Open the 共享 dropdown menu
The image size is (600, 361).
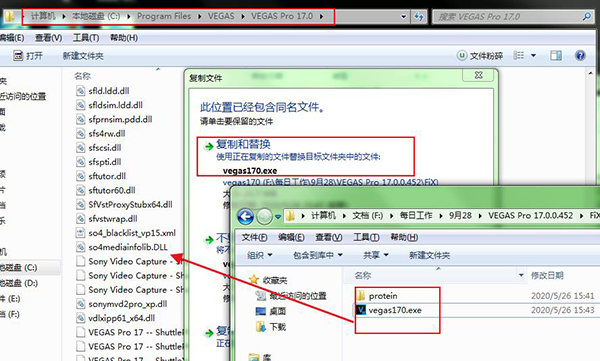pos(376,255)
